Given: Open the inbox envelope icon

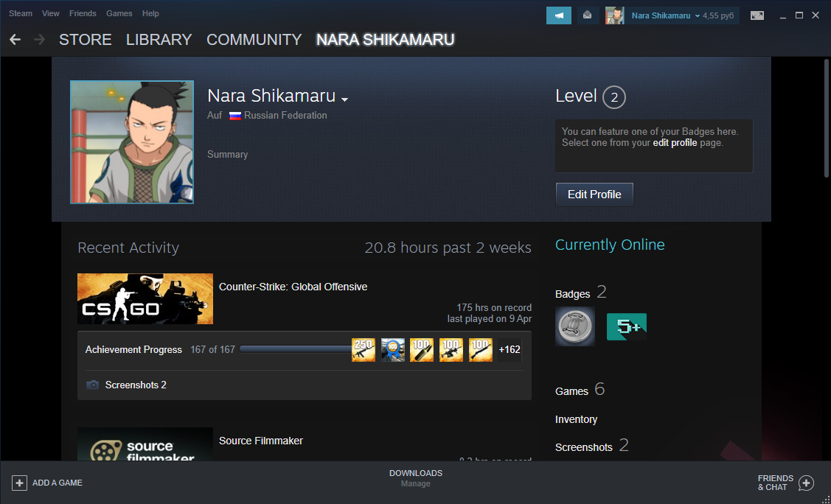Looking at the screenshot, I should 587,15.
